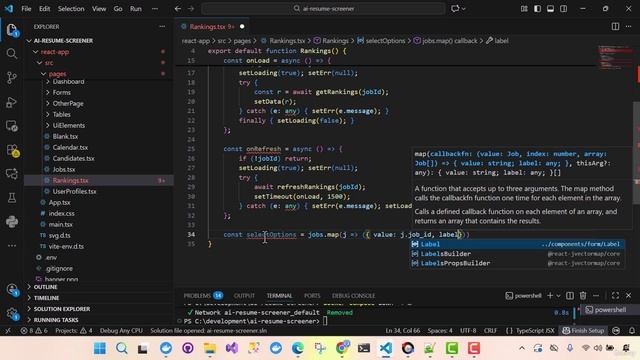Image resolution: width=640 pixels, height=360 pixels.
Task: Open the remote window indicator in status bar
Action: pyautogui.click(x=8, y=331)
